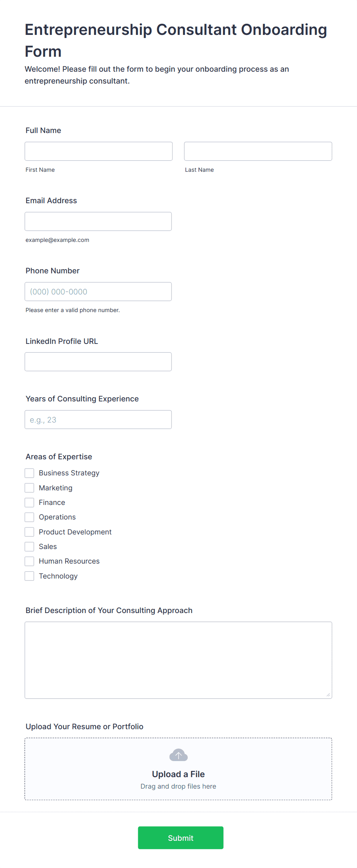Toggle the Sales checkbox

[30, 547]
